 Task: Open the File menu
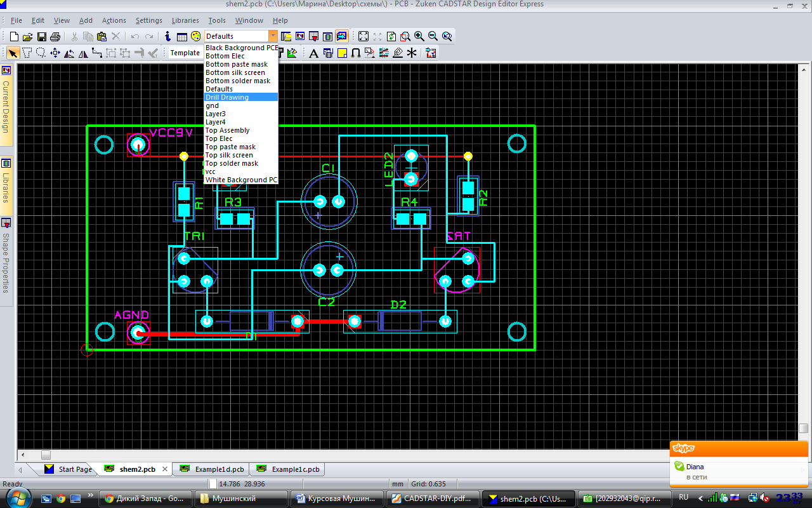16,20
